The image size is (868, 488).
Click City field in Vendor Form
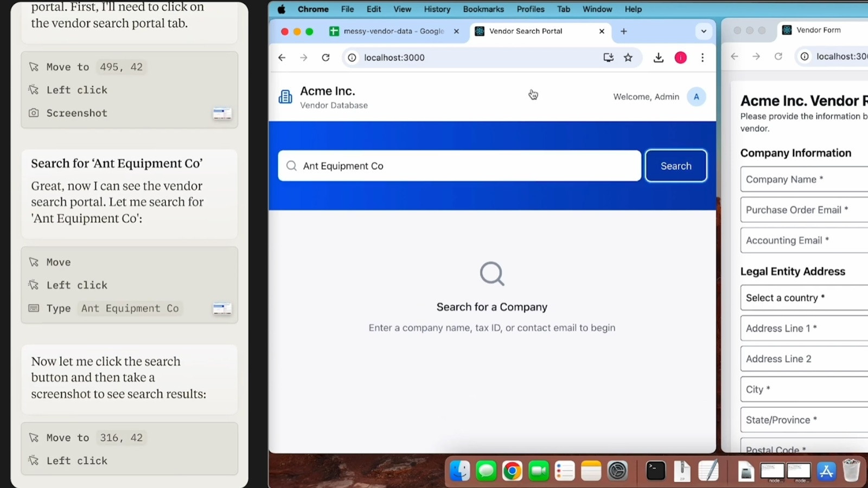(x=804, y=389)
